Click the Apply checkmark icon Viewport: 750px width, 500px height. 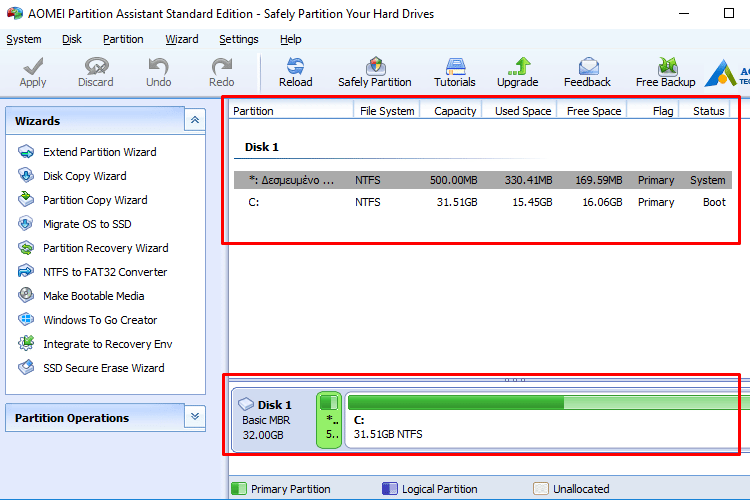33,66
